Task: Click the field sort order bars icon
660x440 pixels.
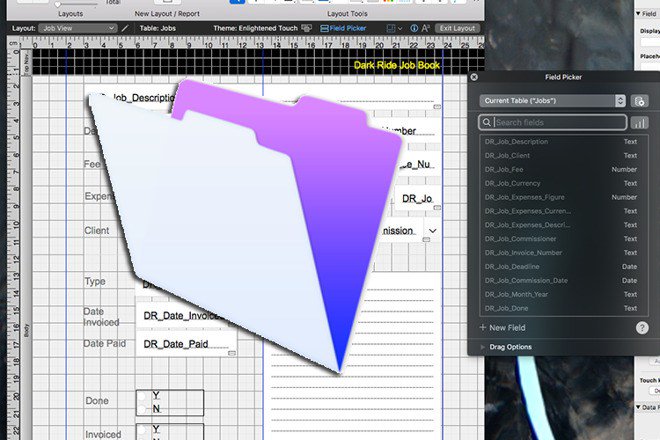Action: (639, 123)
